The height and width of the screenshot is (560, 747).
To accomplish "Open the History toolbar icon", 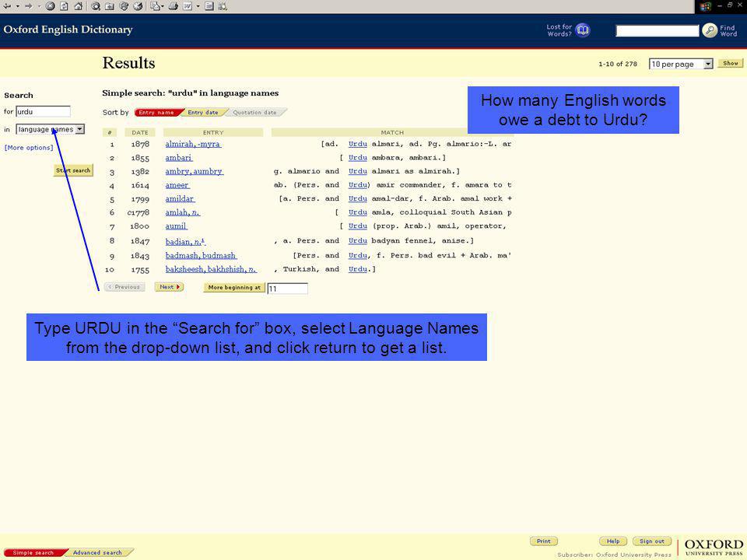I will [139, 6].
